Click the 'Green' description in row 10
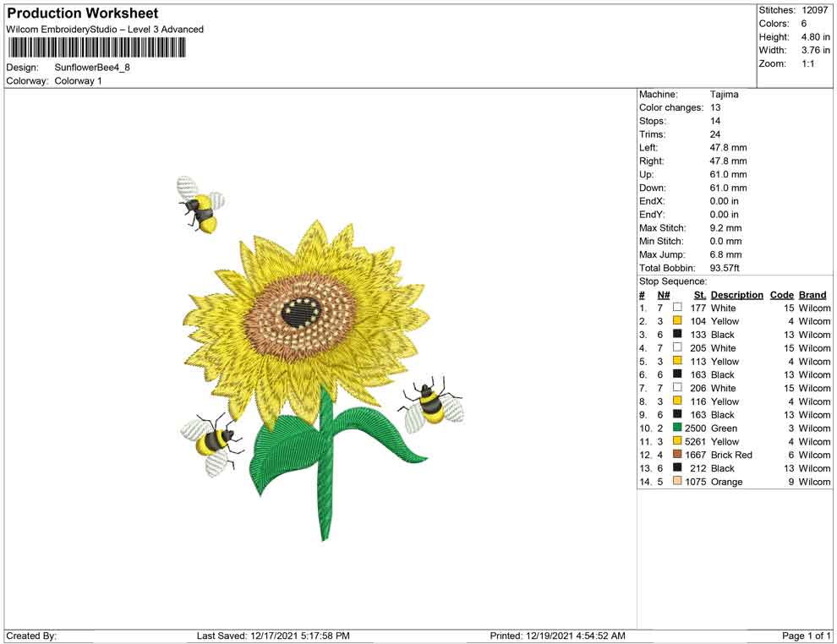This screenshot has width=837, height=644. coord(724,428)
